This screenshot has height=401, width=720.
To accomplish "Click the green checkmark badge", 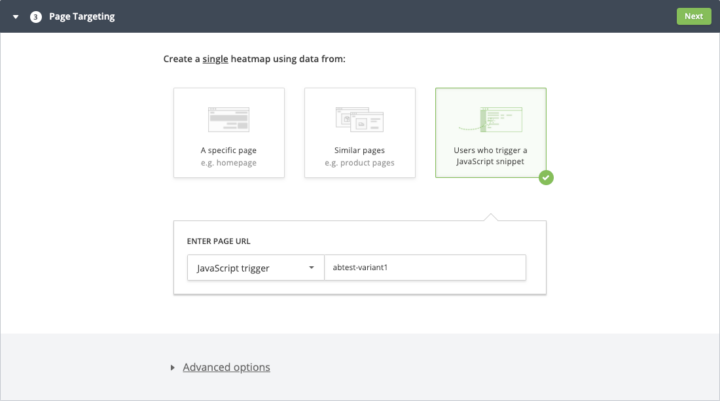I will (546, 177).
